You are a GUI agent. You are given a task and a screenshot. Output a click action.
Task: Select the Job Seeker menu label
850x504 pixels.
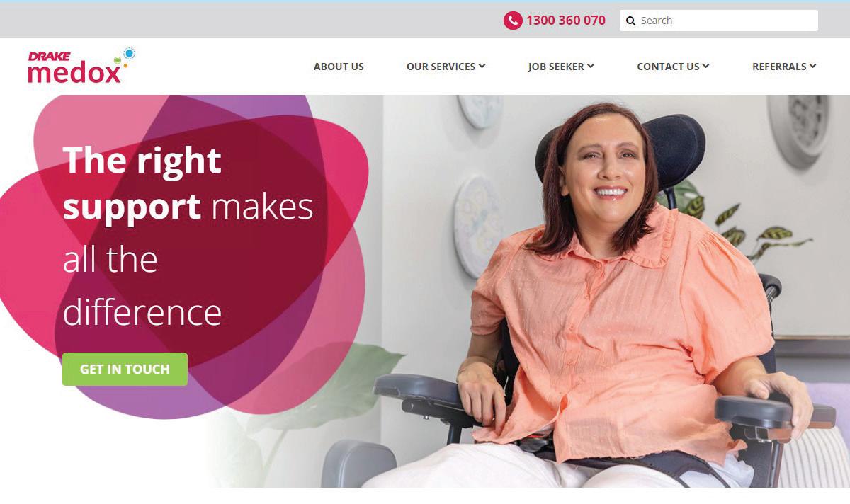pos(556,67)
